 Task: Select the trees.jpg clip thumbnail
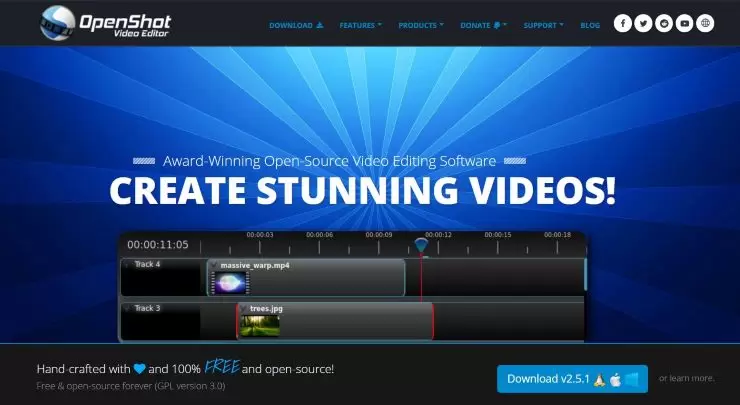click(x=260, y=326)
